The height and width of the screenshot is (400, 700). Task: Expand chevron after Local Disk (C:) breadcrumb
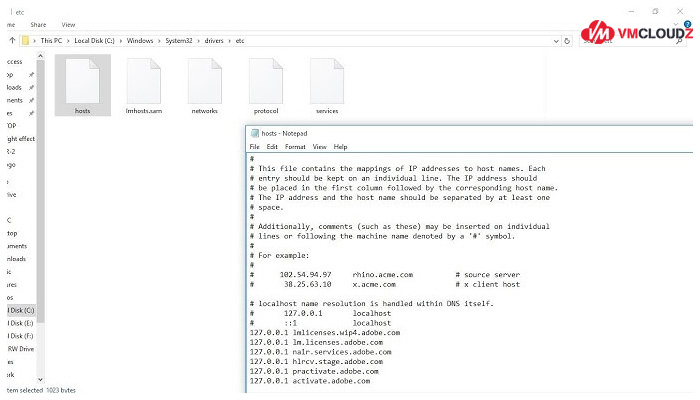click(x=121, y=41)
